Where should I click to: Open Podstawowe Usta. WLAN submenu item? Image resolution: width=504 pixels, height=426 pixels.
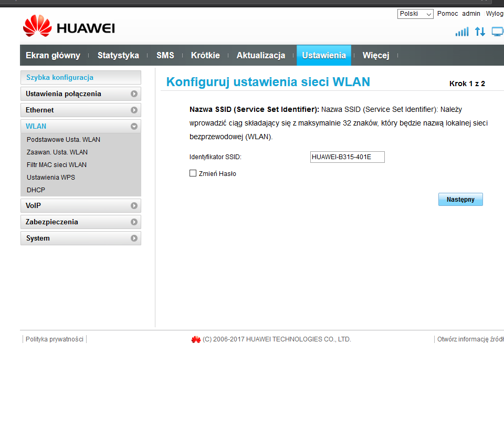64,140
